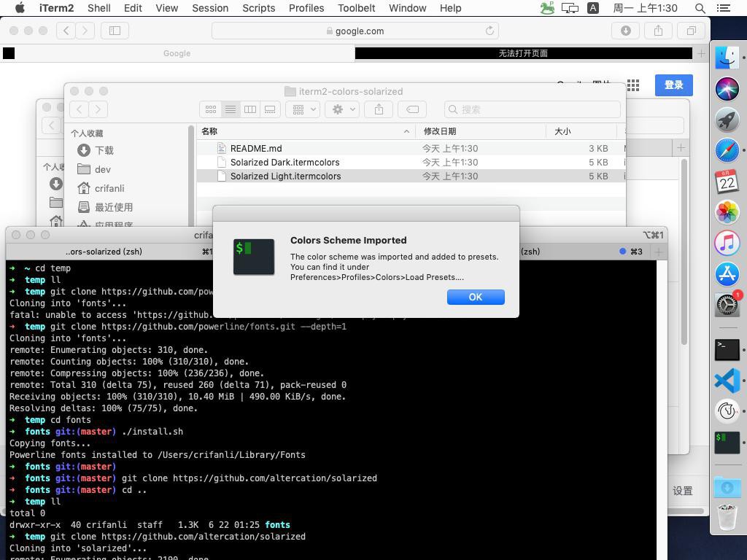Go forward in iterm2-colors-solarized Finder window
Screen dimensions: 747x560
coord(98,109)
